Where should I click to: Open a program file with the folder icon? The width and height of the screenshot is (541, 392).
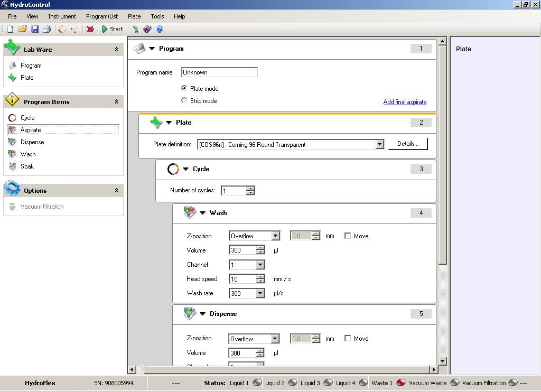tap(22, 30)
